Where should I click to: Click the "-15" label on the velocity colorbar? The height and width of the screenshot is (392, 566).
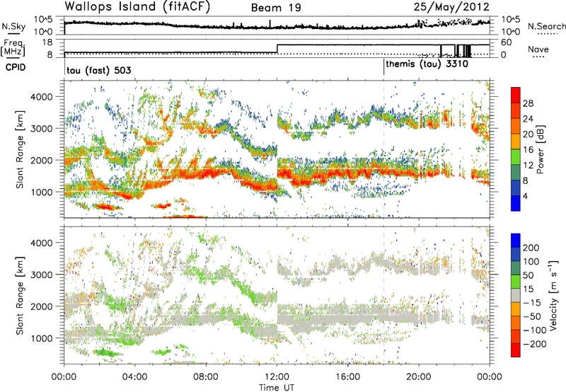[x=532, y=302]
